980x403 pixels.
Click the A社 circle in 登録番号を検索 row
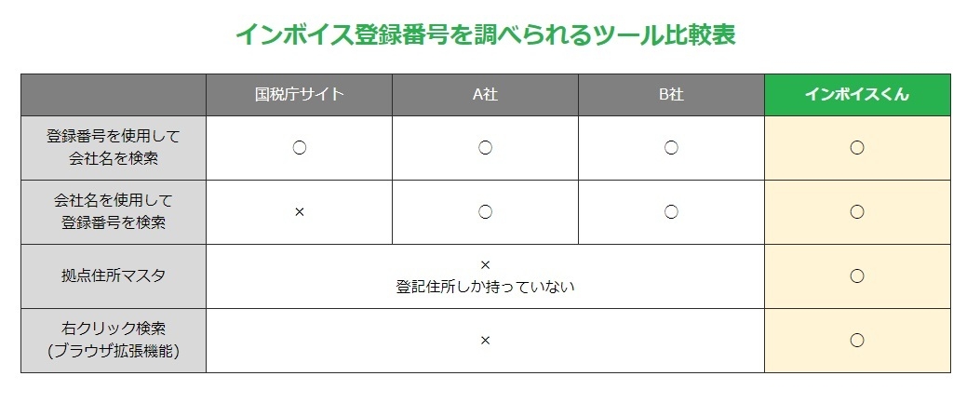point(485,212)
